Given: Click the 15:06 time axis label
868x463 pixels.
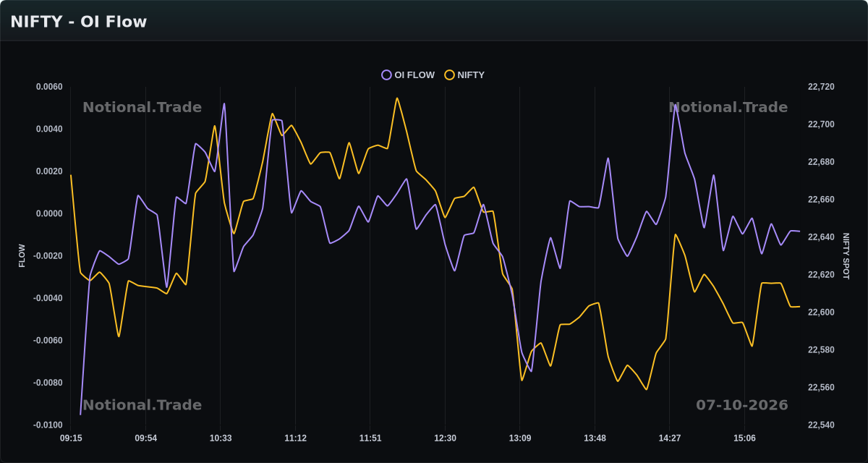Looking at the screenshot, I should [744, 438].
